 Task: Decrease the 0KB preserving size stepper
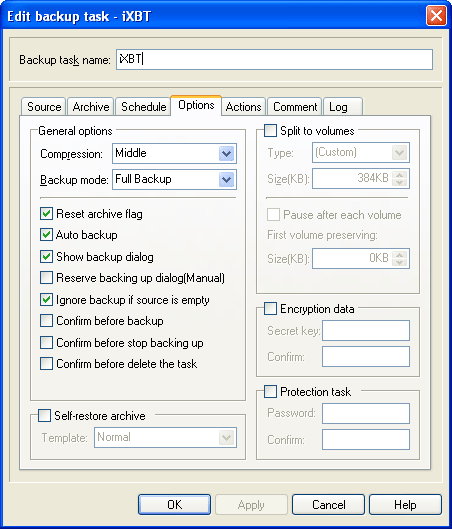click(400, 263)
